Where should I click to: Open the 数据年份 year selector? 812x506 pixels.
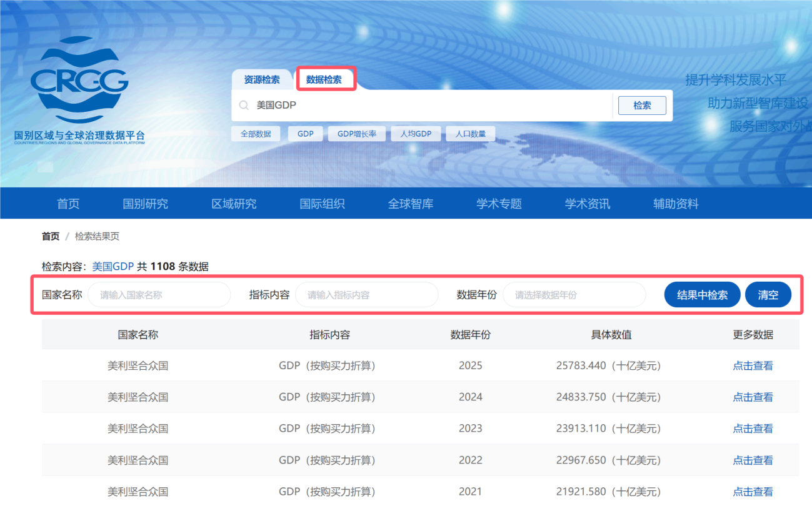574,295
